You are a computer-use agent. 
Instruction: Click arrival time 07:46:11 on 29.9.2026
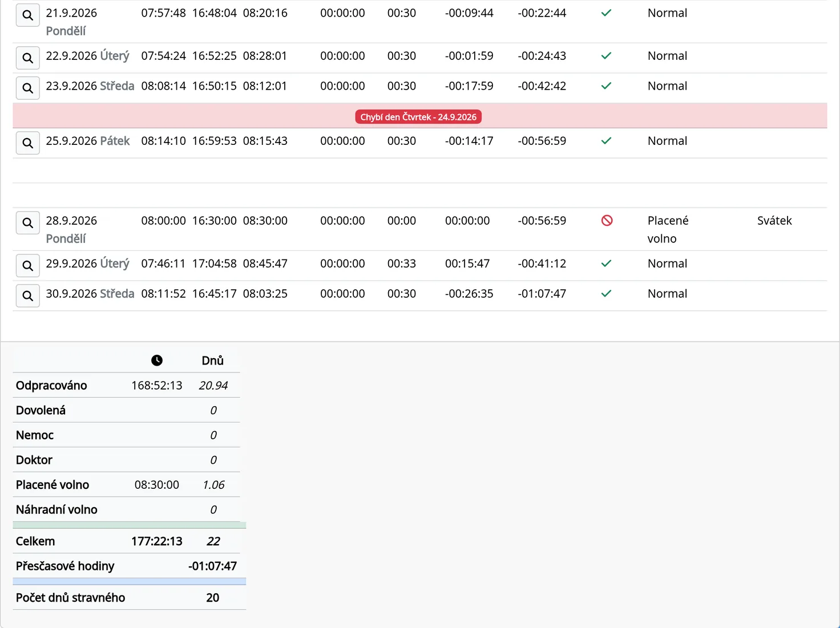163,264
